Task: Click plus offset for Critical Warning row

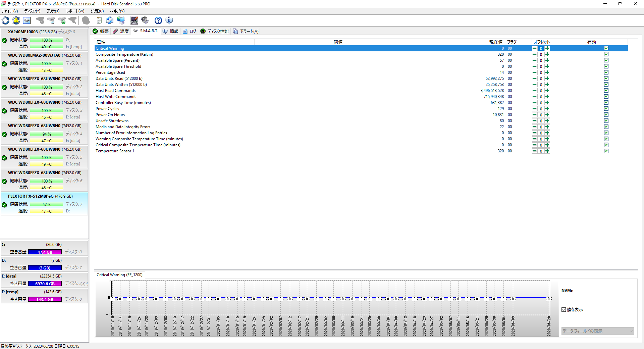Action: click(x=547, y=48)
